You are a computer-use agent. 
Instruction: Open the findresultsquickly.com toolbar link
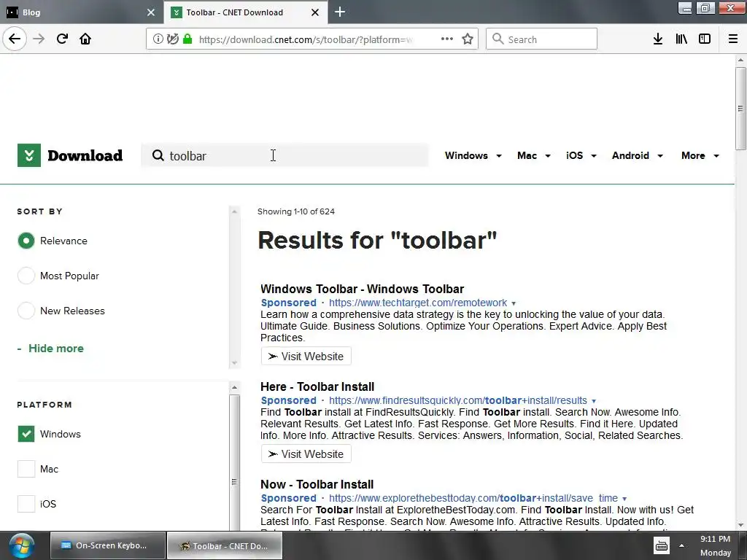coord(458,400)
